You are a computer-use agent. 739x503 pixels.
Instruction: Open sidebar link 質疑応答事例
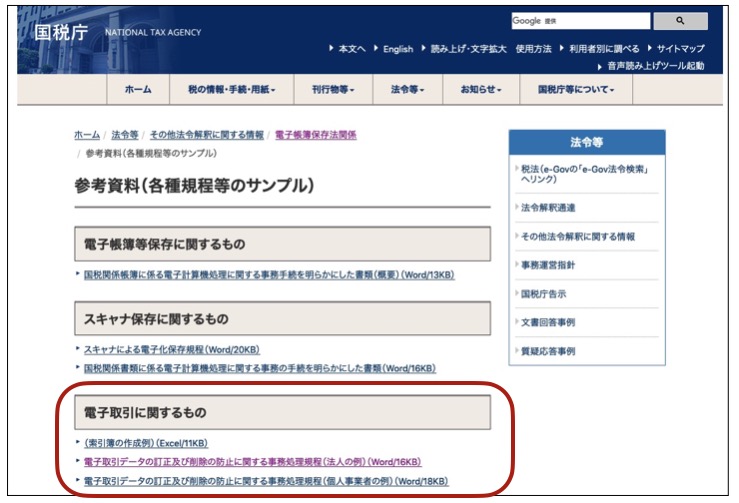[x=547, y=351]
